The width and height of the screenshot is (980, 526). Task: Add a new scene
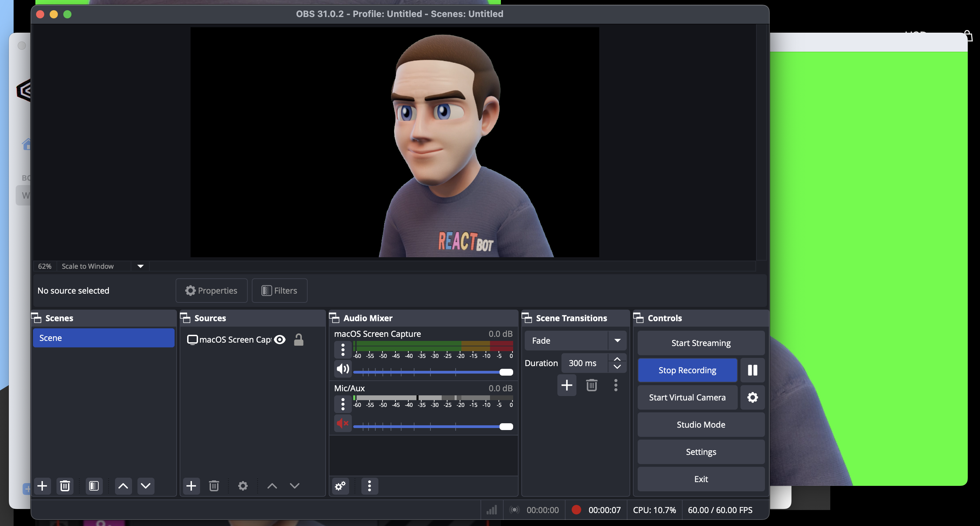42,486
